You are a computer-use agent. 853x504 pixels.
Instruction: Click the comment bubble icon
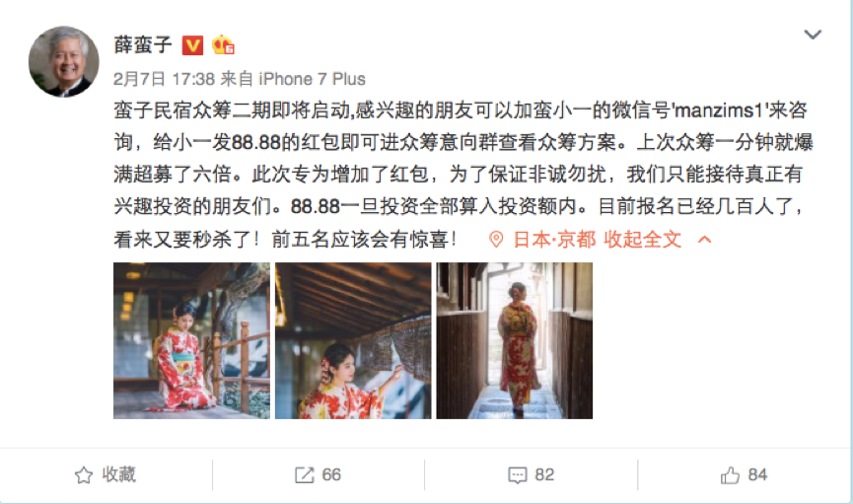[518, 475]
